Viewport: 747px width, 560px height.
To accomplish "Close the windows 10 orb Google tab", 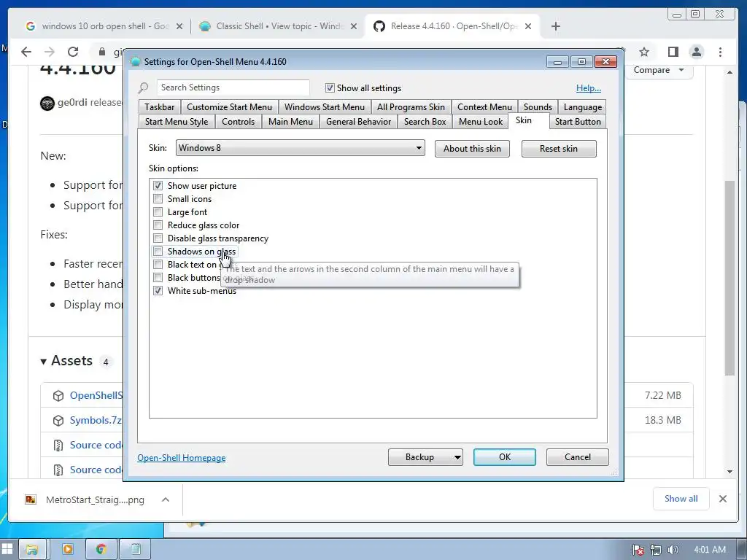I will [179, 26].
